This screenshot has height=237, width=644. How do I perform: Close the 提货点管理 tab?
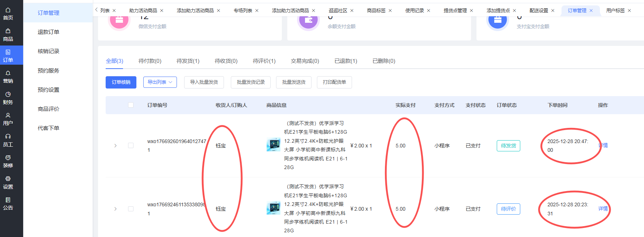point(471,11)
